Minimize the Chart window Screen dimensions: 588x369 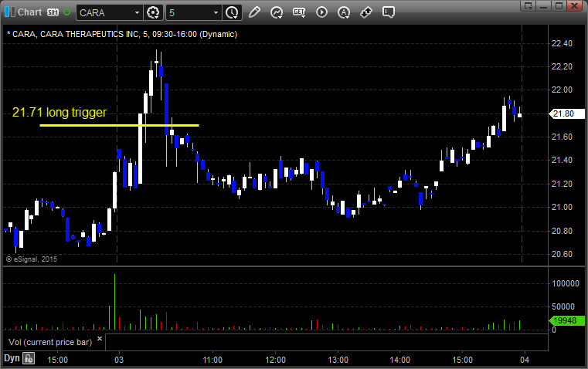pos(543,5)
